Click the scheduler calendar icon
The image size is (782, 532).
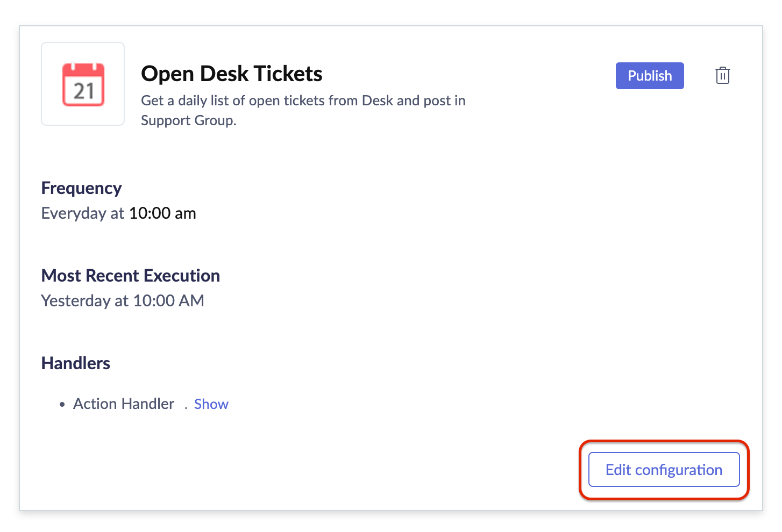83,84
